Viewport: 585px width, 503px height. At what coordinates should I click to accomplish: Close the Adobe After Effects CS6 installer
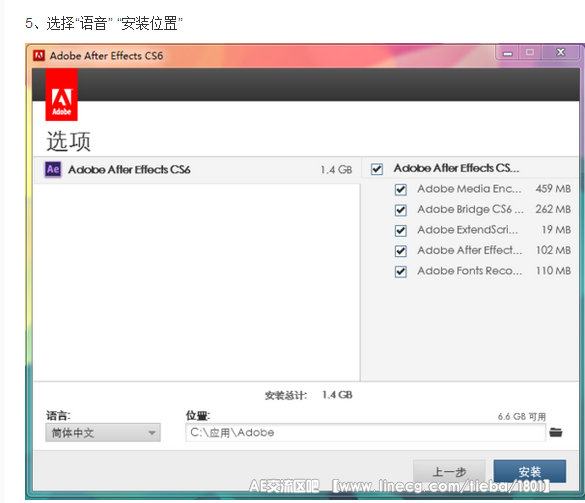pyautogui.click(x=560, y=53)
